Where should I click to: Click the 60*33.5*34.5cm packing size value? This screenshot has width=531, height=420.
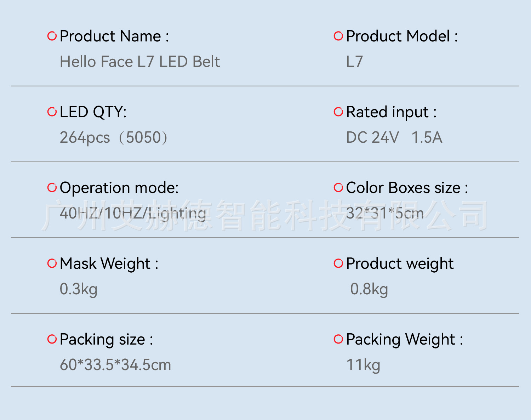pos(115,365)
